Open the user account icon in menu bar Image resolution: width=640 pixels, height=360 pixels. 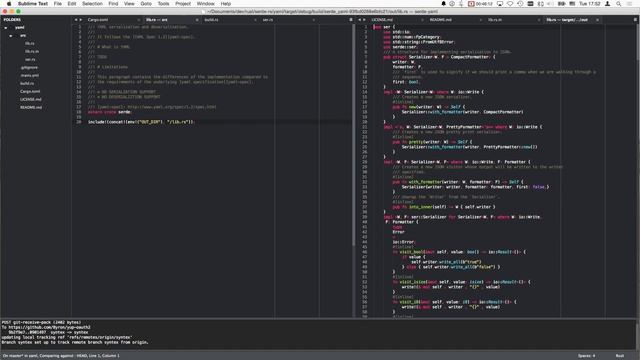[x=607, y=4]
